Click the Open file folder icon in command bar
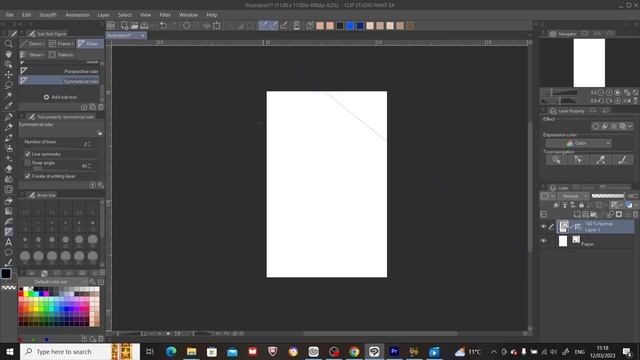Viewport: 640px width, 360px height. click(x=134, y=26)
